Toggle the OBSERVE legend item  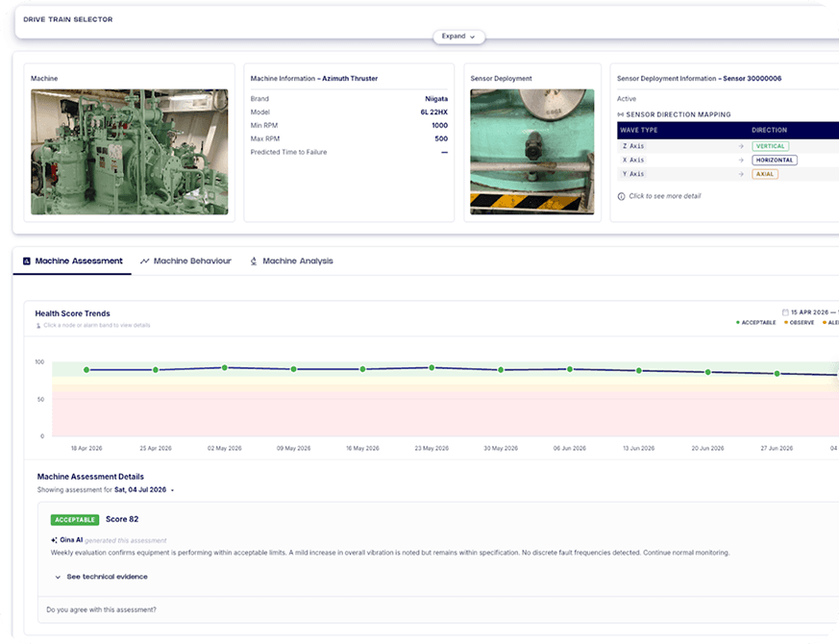point(799,322)
